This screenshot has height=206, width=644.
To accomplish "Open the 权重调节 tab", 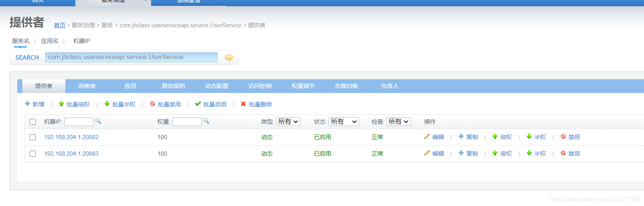I will (303, 86).
